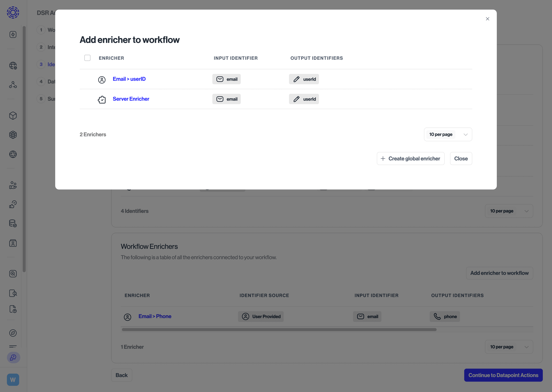Open the help chat bubble icon
Image resolution: width=552 pixels, height=392 pixels.
(x=13, y=358)
